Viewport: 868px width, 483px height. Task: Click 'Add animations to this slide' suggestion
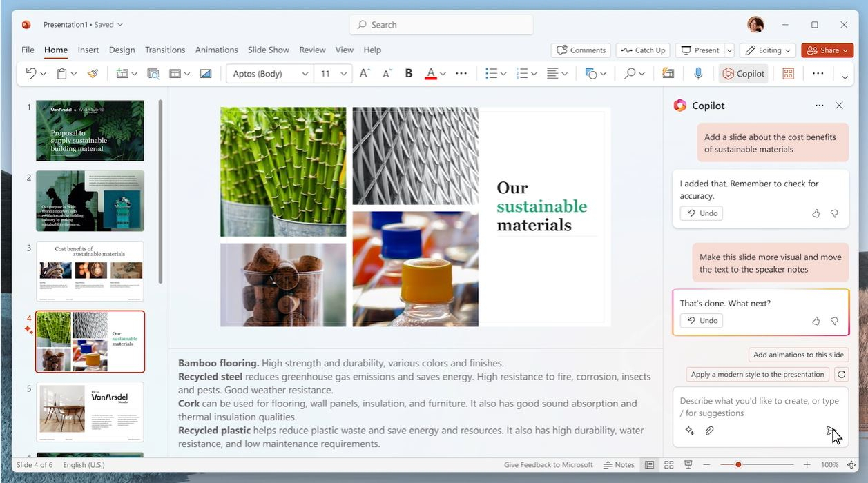[798, 355]
